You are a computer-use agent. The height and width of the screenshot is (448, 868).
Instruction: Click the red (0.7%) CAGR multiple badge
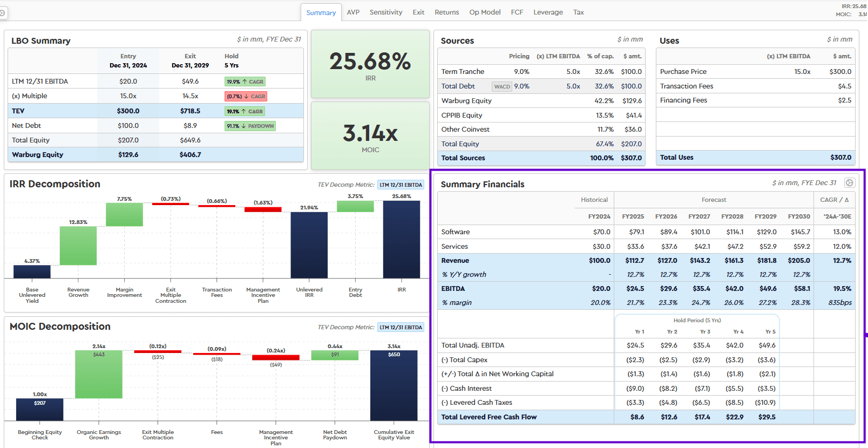246,97
